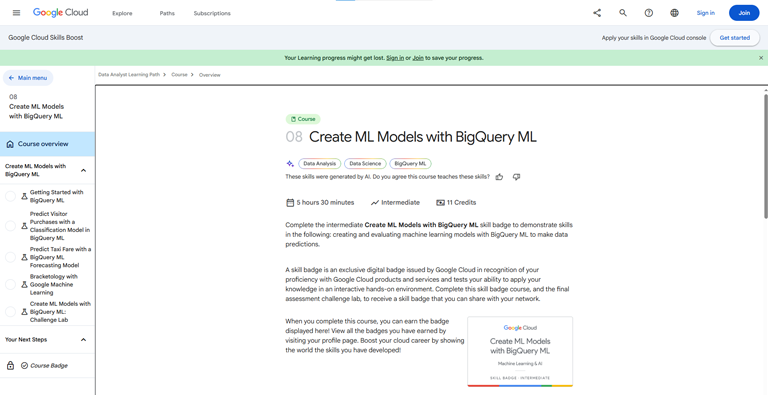The height and width of the screenshot is (395, 768).
Task: Click the 11 Credits text
Action: pos(461,202)
